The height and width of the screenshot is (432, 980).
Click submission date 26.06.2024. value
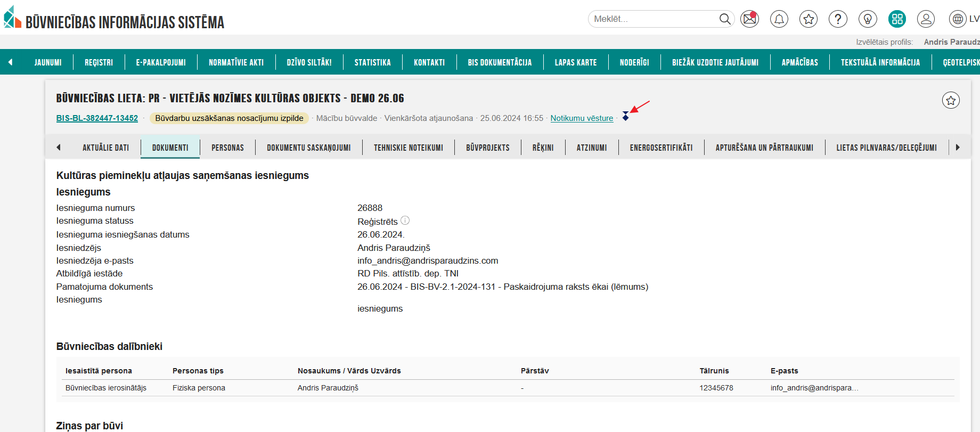click(381, 234)
